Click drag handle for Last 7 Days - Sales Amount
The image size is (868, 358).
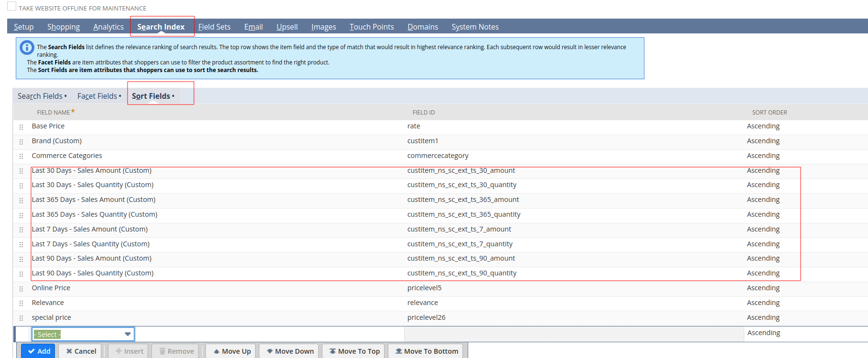pos(21,230)
